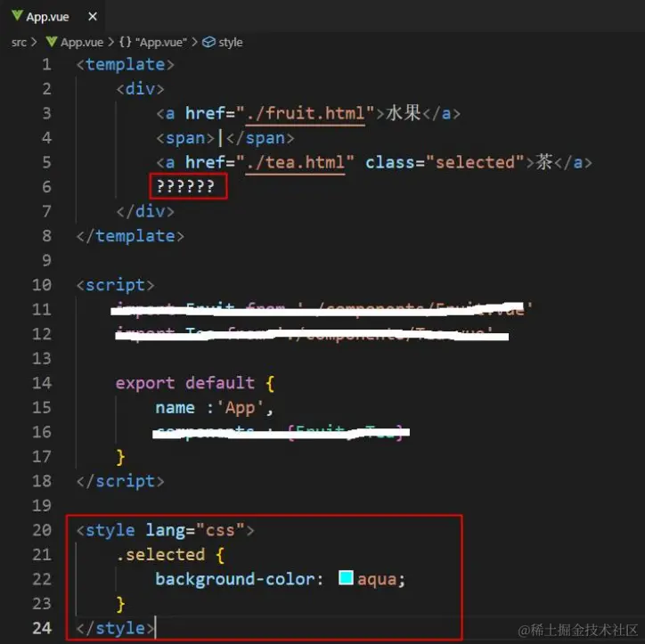
Task: Click line number 20 in gutter
Action: (x=42, y=530)
